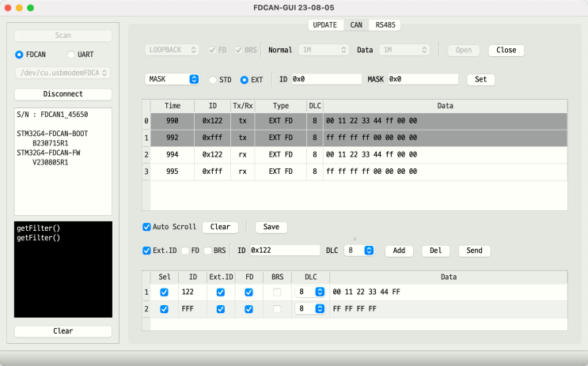588x366 pixels.
Task: Click the checked BRS option beside LOOPBACK
Action: coord(246,51)
